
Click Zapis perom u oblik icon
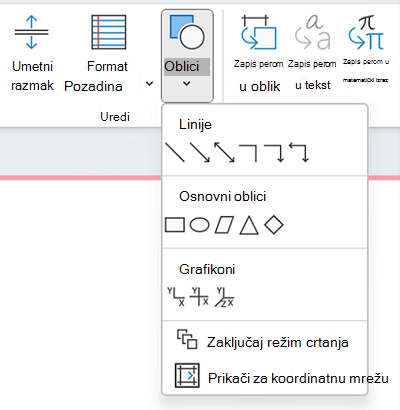tap(259, 32)
